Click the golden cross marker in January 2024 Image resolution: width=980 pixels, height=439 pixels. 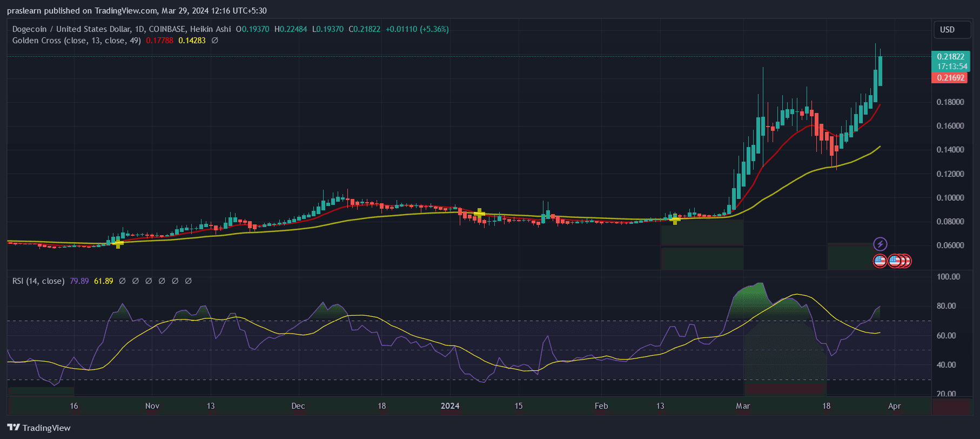tap(479, 214)
